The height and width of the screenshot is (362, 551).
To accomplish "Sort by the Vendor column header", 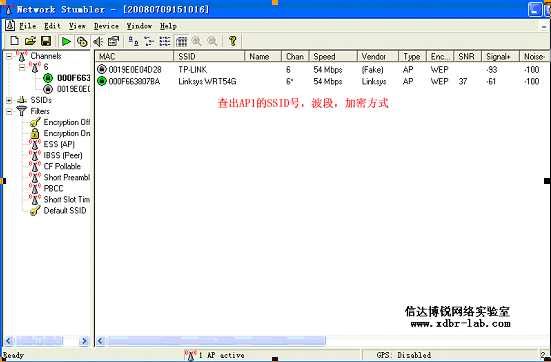I will click(x=378, y=56).
